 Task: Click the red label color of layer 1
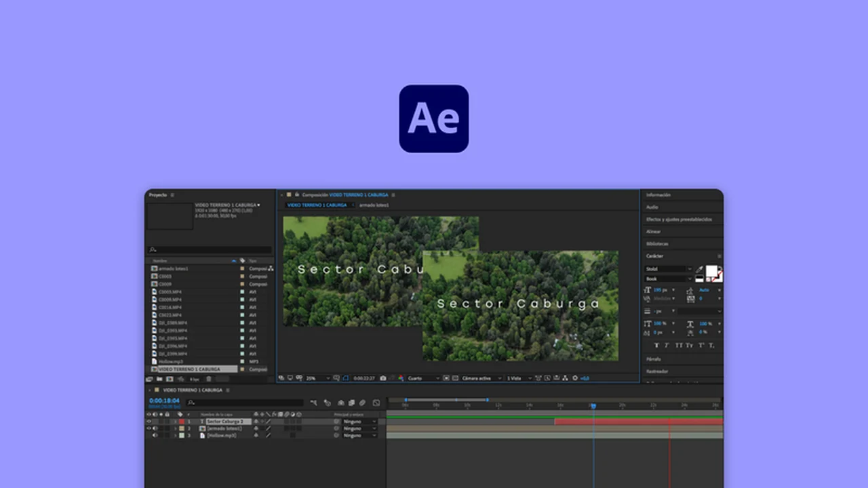click(182, 422)
